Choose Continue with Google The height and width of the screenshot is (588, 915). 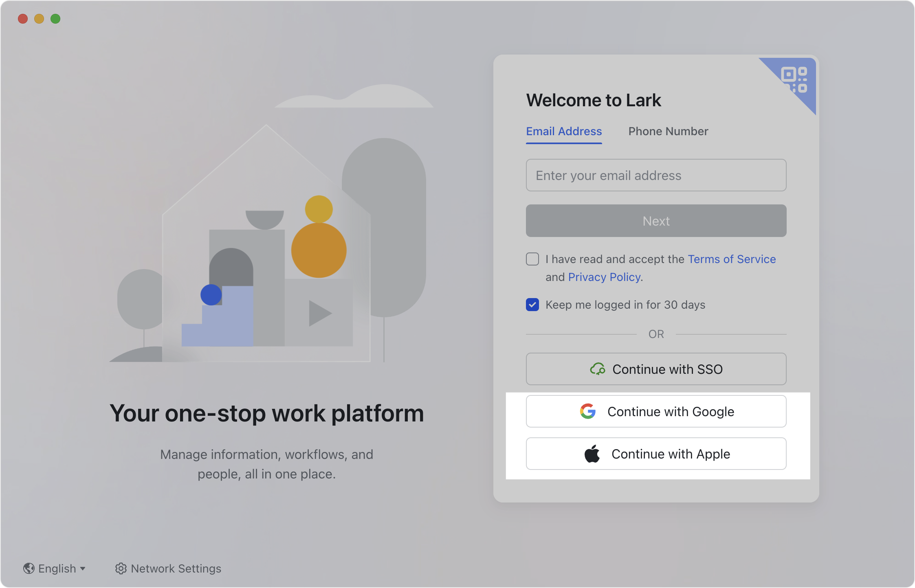point(656,411)
